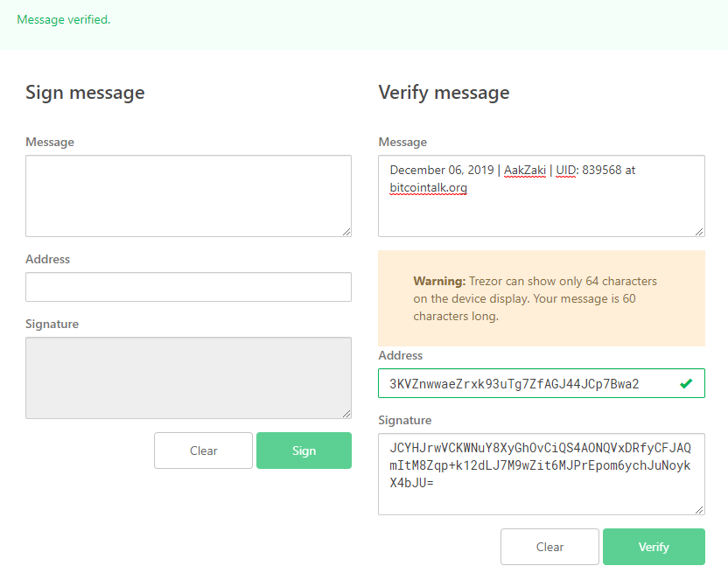The image size is (728, 580).
Task: Click the Trezor 64 characters warning box
Action: pos(542,298)
